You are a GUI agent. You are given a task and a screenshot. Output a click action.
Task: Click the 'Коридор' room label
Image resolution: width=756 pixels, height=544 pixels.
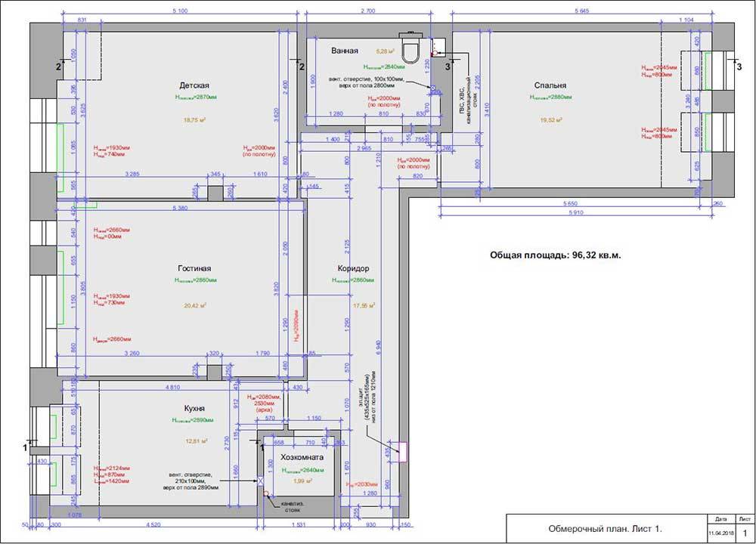point(353,268)
